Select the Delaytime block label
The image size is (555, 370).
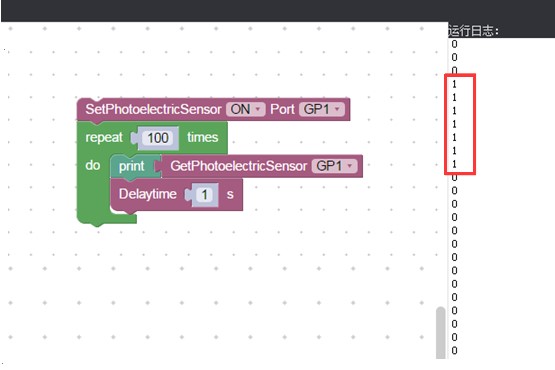point(148,194)
